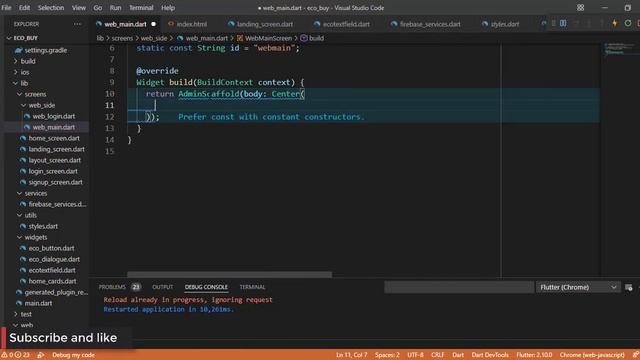Collapse the lib folder
The width and height of the screenshot is (640, 360).
point(24,83)
